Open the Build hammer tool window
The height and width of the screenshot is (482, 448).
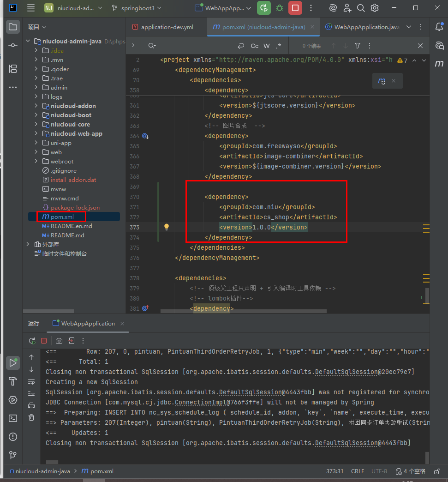pos(13,381)
